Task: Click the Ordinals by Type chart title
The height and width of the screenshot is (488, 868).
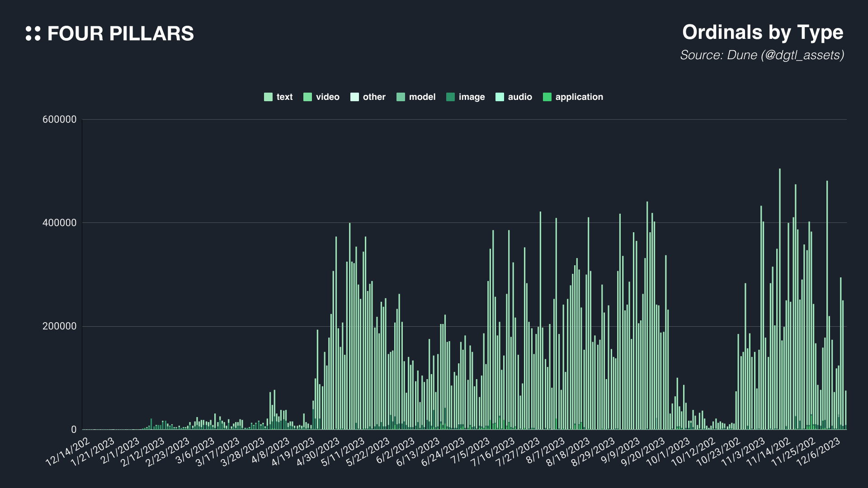Action: point(762,33)
